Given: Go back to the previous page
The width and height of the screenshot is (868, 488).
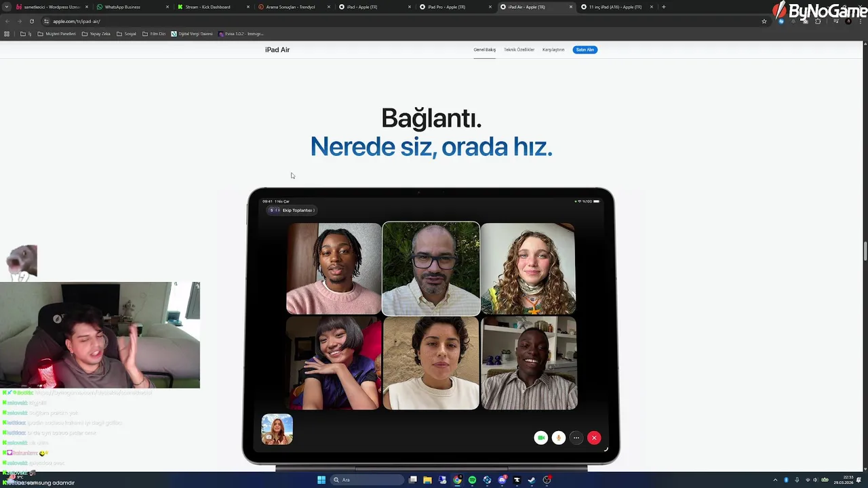Looking at the screenshot, I should [x=7, y=21].
